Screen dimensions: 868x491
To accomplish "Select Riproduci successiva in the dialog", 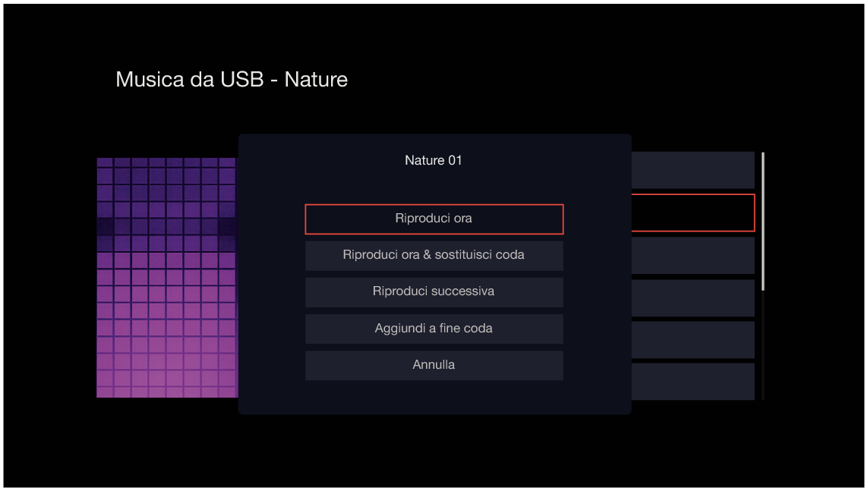I will pos(434,291).
